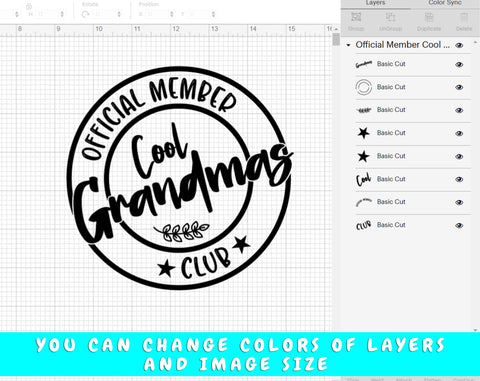This screenshot has width=480, height=381.
Task: Select star layer thumbnail just above Cool layer
Action: coord(363,156)
